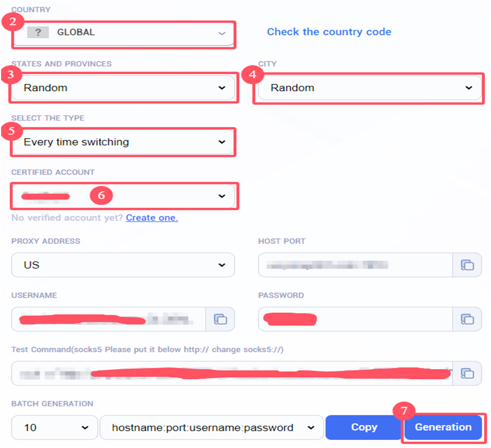Open the batch quantity 10 dropdown
The width and height of the screenshot is (491, 448).
click(54, 428)
